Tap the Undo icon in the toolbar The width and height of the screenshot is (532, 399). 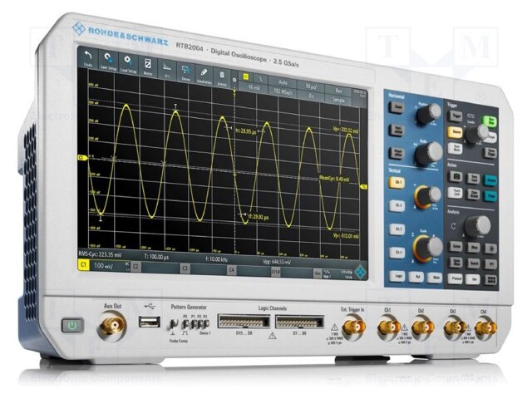90,59
